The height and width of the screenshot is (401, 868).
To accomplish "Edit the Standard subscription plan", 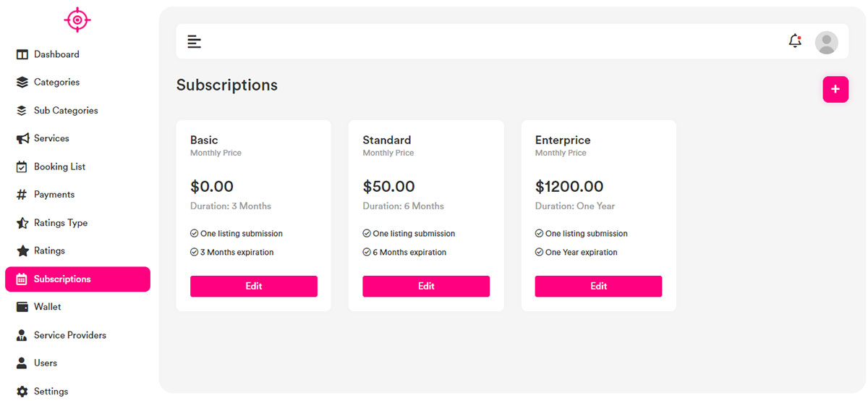I will coord(426,286).
